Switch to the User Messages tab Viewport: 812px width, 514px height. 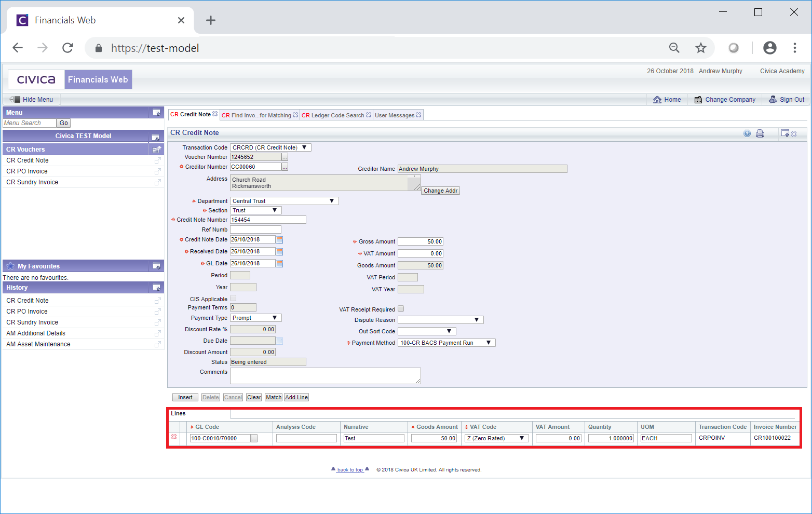[395, 115]
